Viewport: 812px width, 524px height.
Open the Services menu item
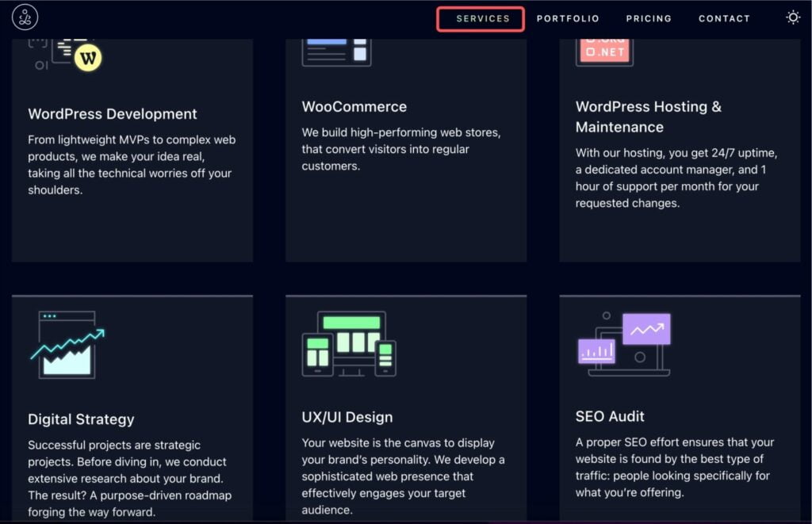(x=483, y=19)
